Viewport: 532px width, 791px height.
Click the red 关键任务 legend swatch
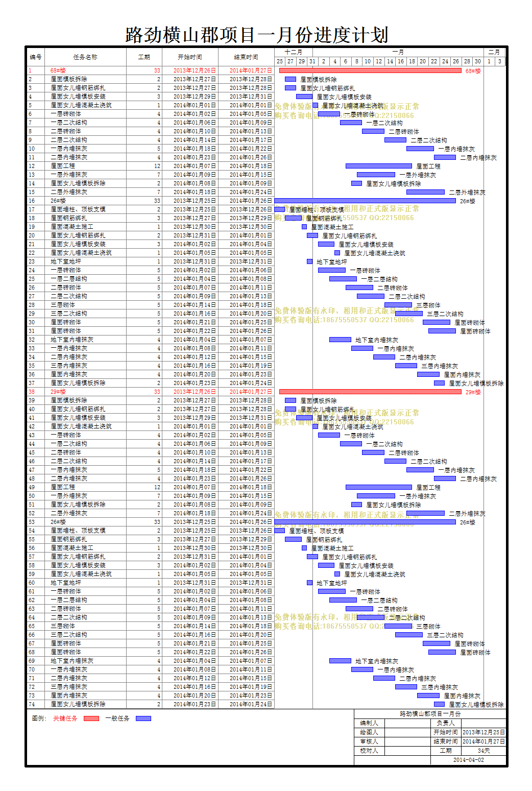(x=91, y=718)
